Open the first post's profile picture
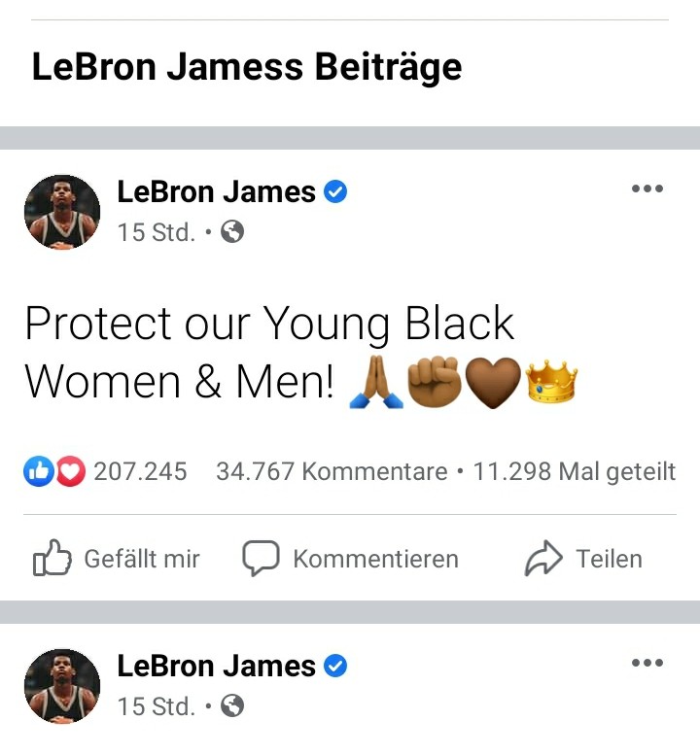Viewport: 700px width, 755px height. pos(62,212)
